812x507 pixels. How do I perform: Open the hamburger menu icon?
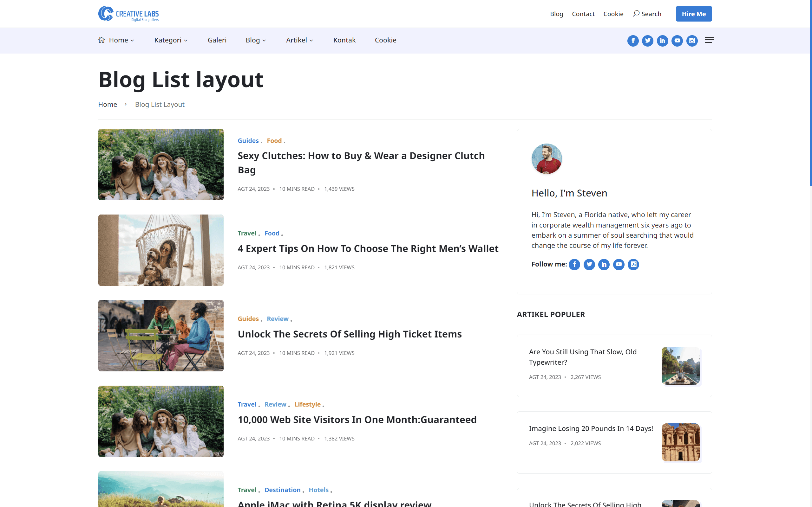click(x=709, y=40)
